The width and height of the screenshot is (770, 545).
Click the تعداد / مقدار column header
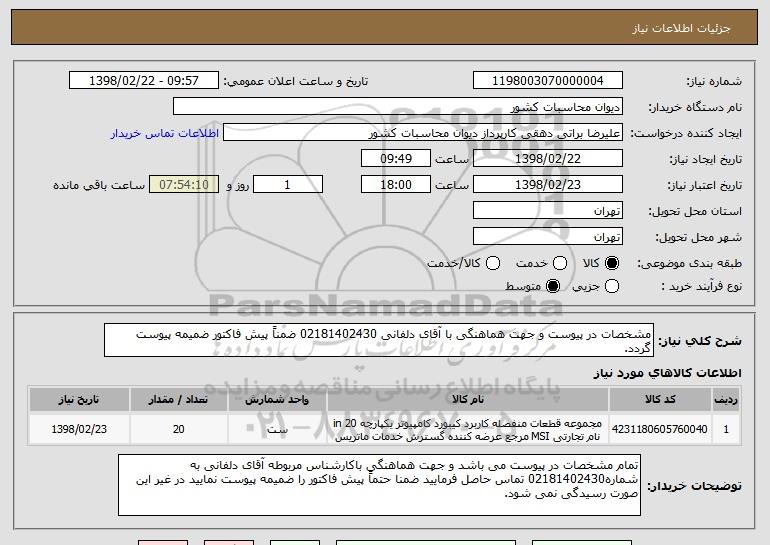tap(178, 400)
